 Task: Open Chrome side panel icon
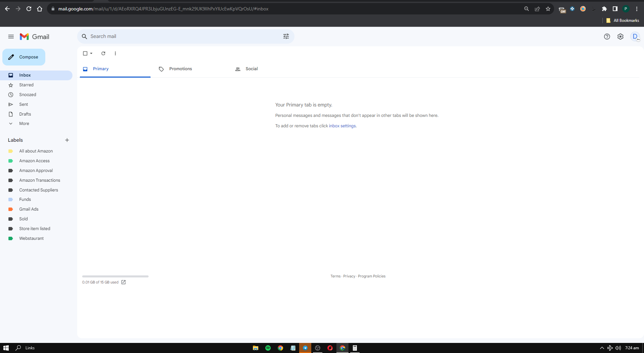(x=615, y=9)
